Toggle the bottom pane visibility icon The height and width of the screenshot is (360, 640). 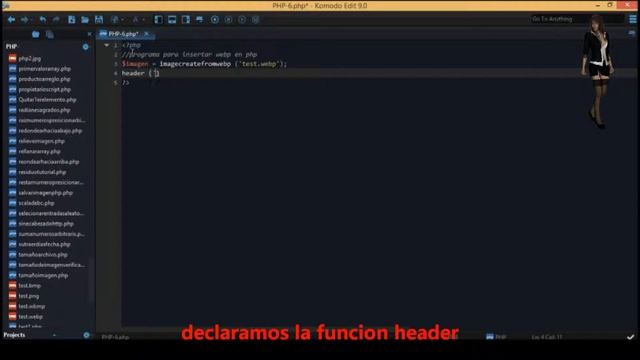tap(172, 19)
